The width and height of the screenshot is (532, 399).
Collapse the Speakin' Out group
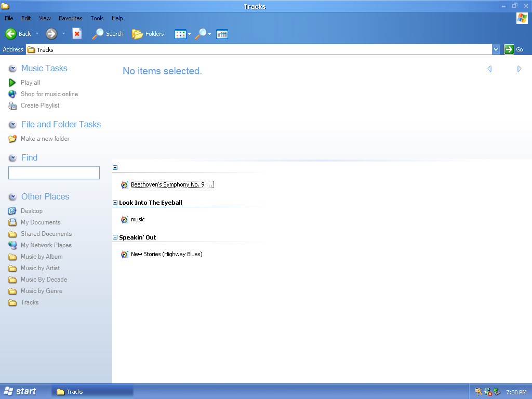pos(115,237)
